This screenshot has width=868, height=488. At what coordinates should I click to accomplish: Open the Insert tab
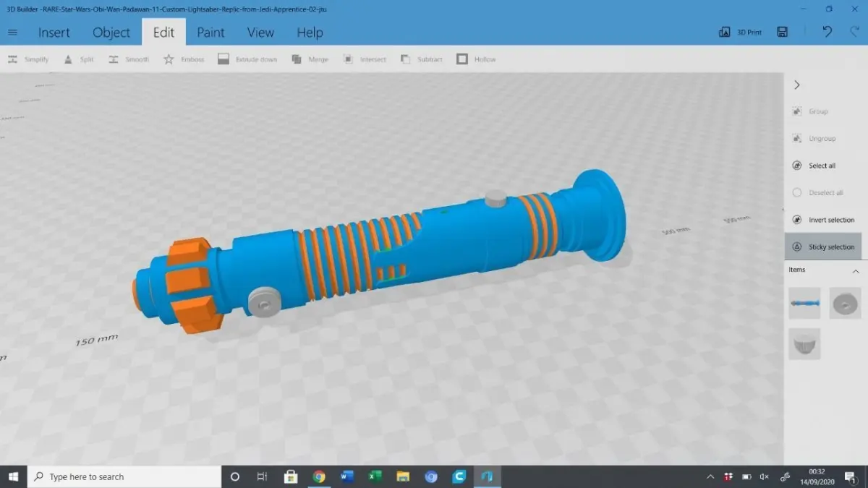click(54, 33)
